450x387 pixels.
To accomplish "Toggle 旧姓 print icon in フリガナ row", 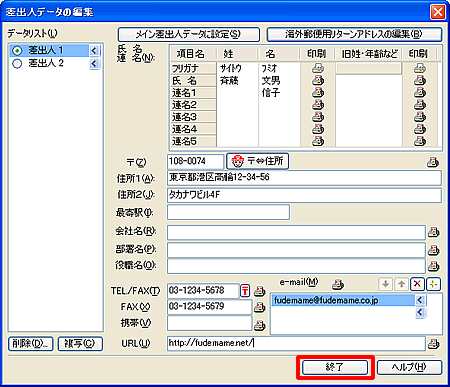I will pyautogui.click(x=420, y=68).
